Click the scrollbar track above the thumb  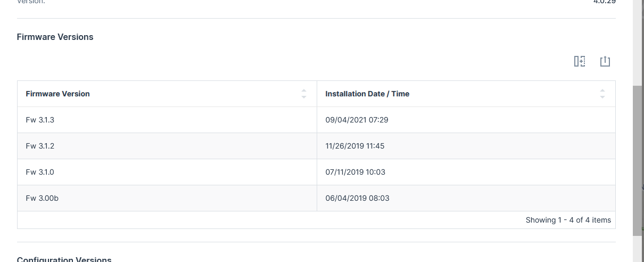pyautogui.click(x=637, y=43)
